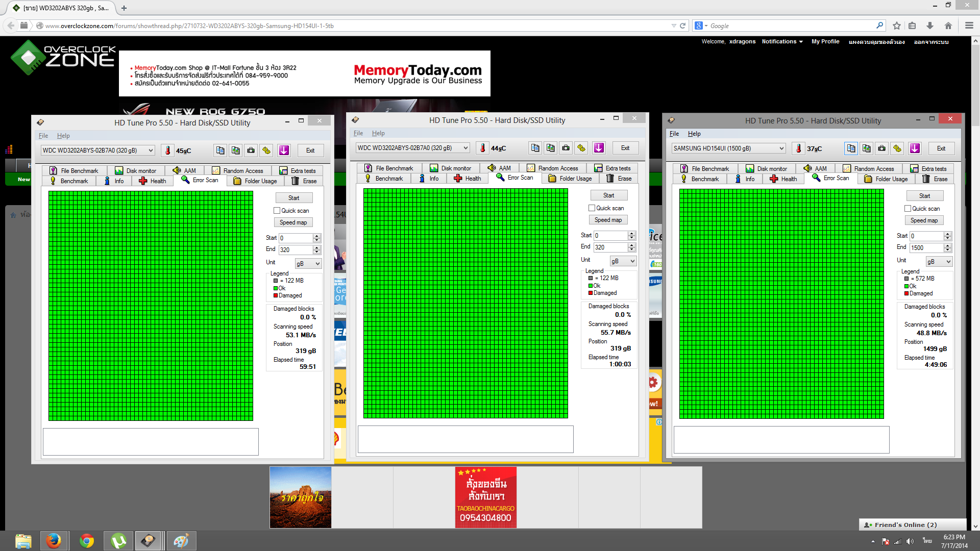The image size is (980, 551).
Task: Enable Quick scan in the Samsung window
Action: tap(908, 209)
